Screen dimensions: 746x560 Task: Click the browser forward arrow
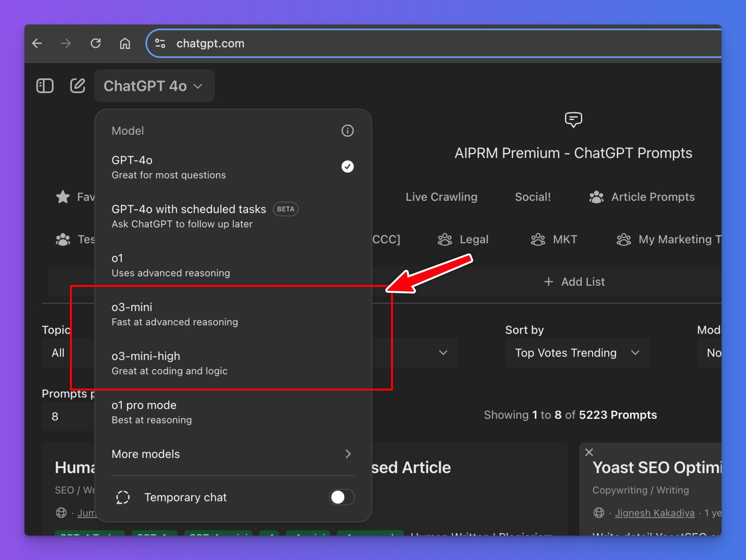pyautogui.click(x=66, y=43)
